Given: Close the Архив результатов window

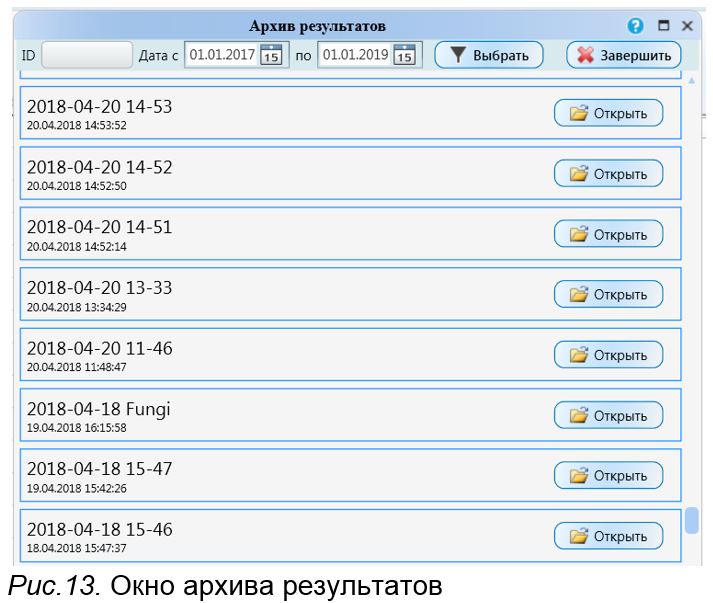Looking at the screenshot, I should pyautogui.click(x=687, y=26).
